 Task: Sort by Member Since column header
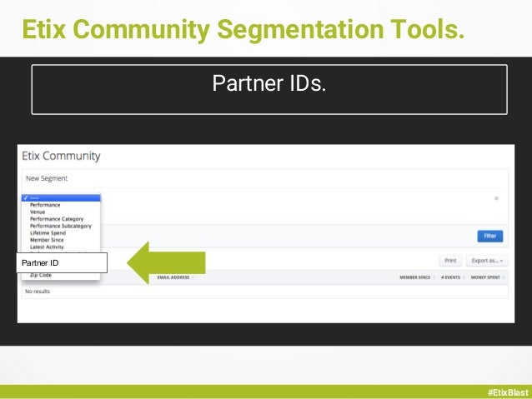(x=415, y=277)
